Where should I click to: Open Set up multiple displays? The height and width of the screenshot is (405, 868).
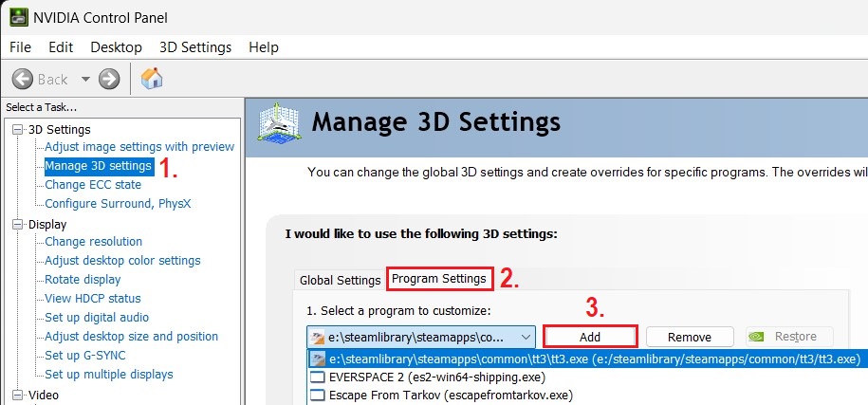point(109,375)
